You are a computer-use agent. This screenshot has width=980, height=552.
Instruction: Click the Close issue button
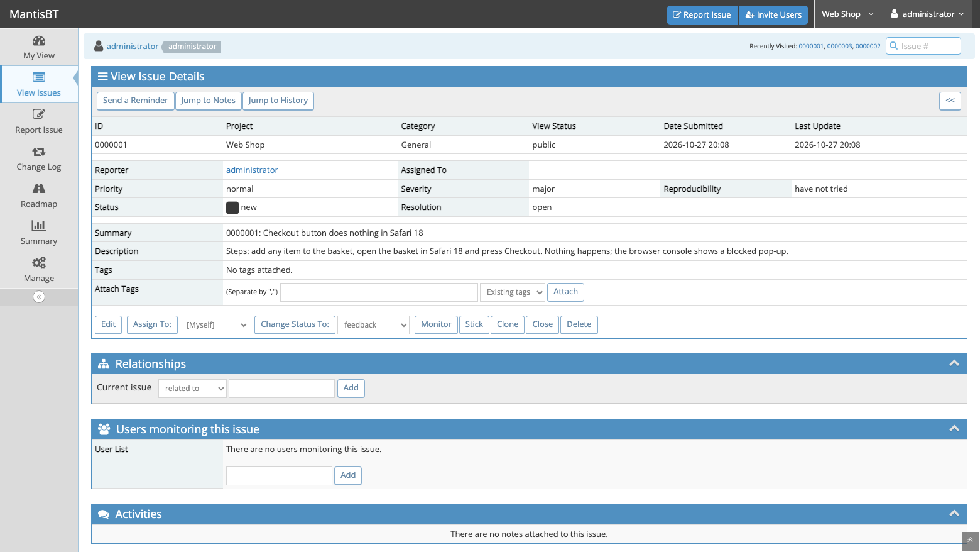(x=543, y=324)
